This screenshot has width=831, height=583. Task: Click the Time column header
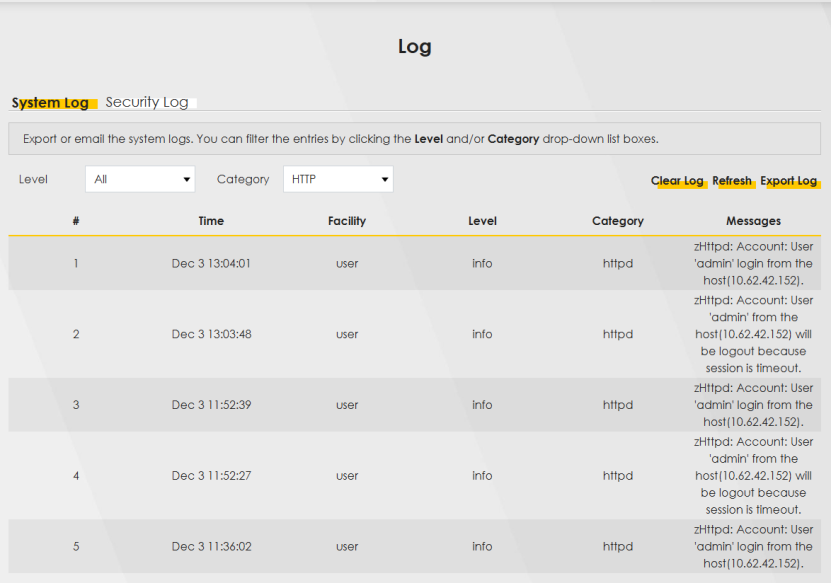[211, 221]
